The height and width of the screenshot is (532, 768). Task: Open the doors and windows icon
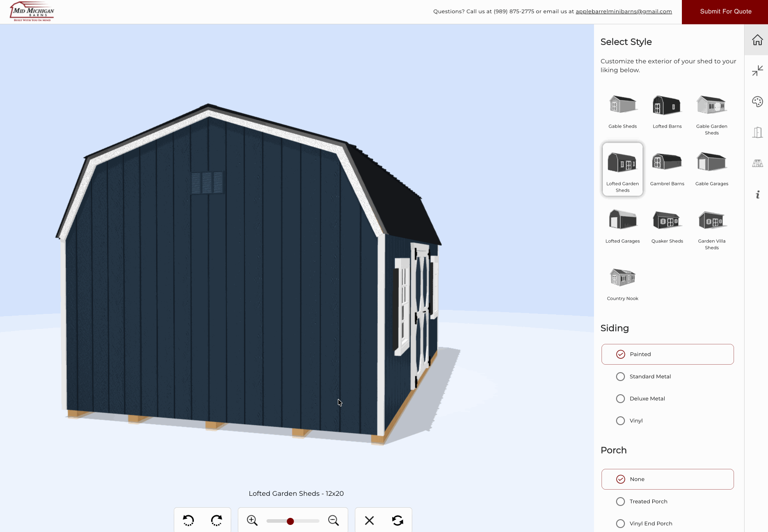pos(757,132)
